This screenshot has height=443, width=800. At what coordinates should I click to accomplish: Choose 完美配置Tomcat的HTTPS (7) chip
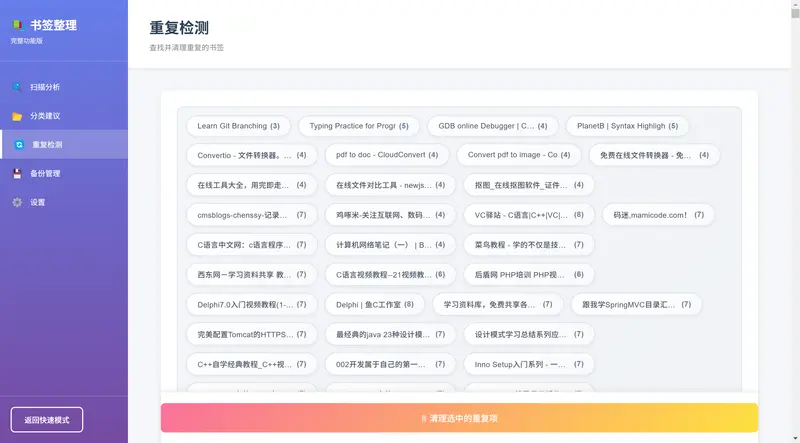click(x=252, y=334)
